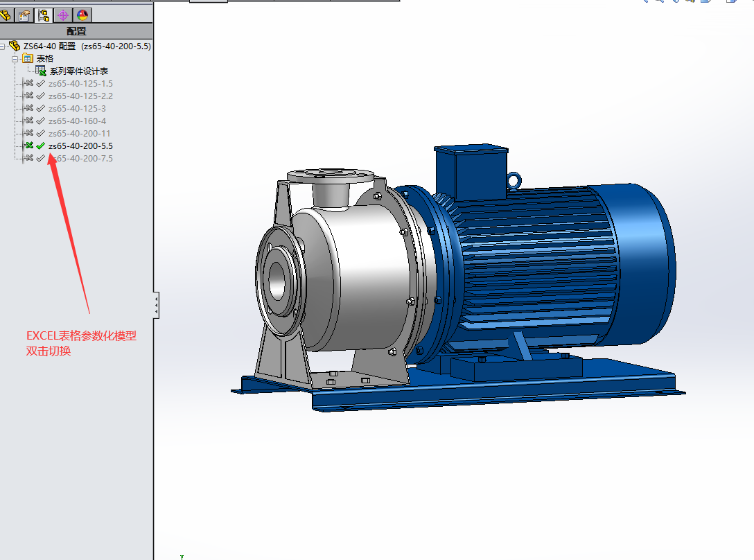Image resolution: width=754 pixels, height=560 pixels.
Task: Select the ZS64-40 配置 root item
Action: (87, 46)
